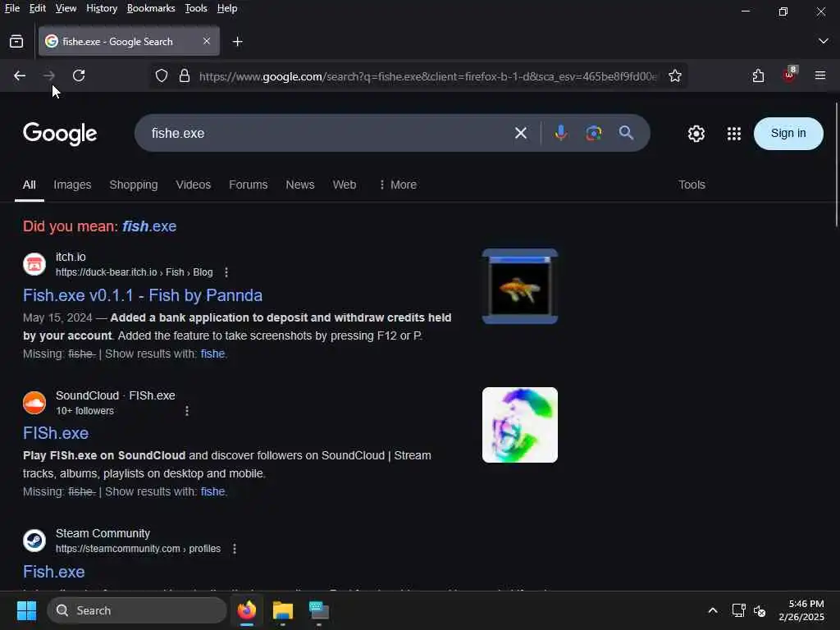Screen dimensions: 840x630
Task: Open the FISh.exe SoundCloud result link
Action: (x=56, y=433)
